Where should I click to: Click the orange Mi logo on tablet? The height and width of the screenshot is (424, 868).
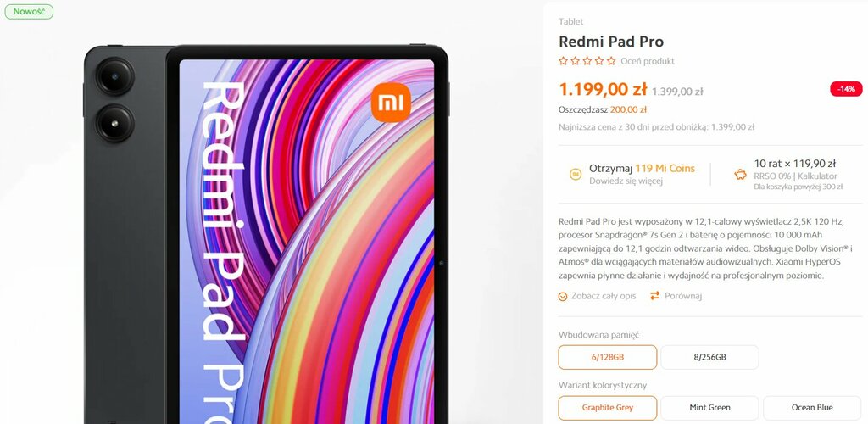(x=391, y=103)
